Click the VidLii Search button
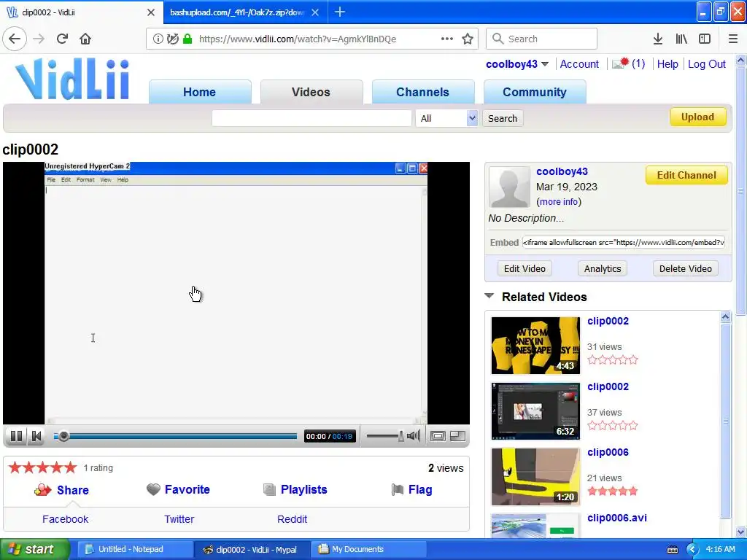Image resolution: width=747 pixels, height=560 pixels. pos(503,118)
